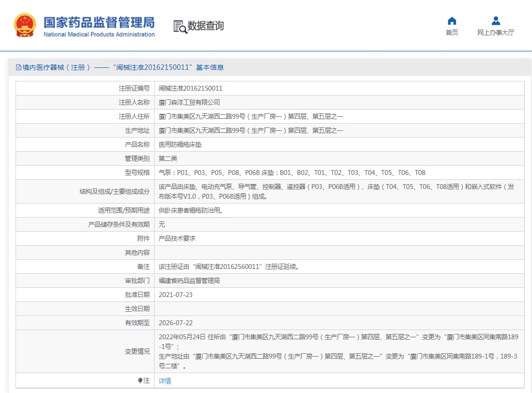Click the home house icon
This screenshot has height=393, width=532.
tap(452, 21)
